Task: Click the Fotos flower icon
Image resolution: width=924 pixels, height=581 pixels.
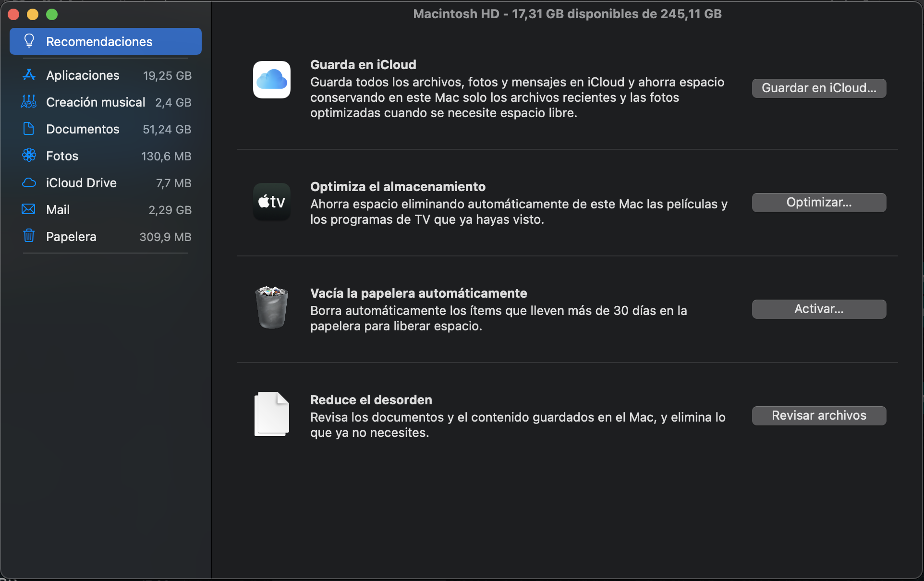Action: point(29,155)
